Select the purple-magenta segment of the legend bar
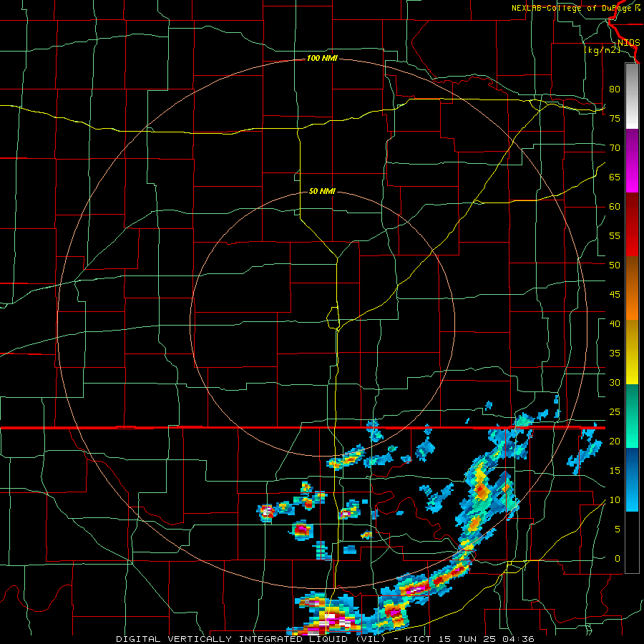Image resolution: width=644 pixels, height=644 pixels. (x=632, y=160)
